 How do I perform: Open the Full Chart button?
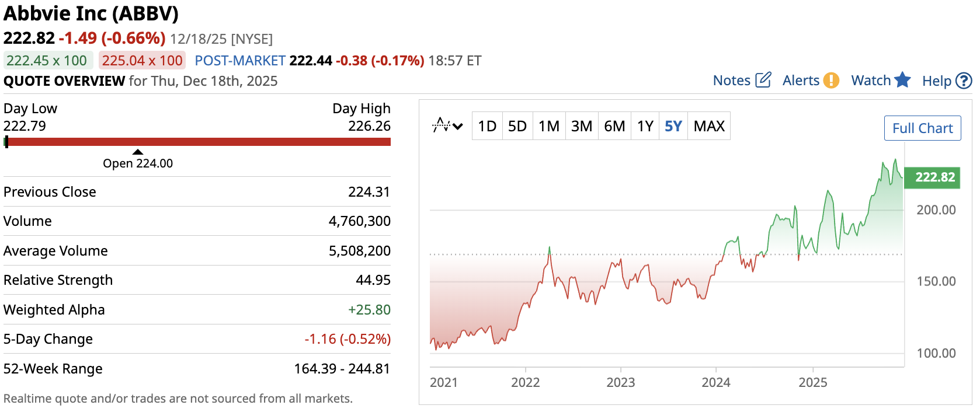(x=922, y=128)
